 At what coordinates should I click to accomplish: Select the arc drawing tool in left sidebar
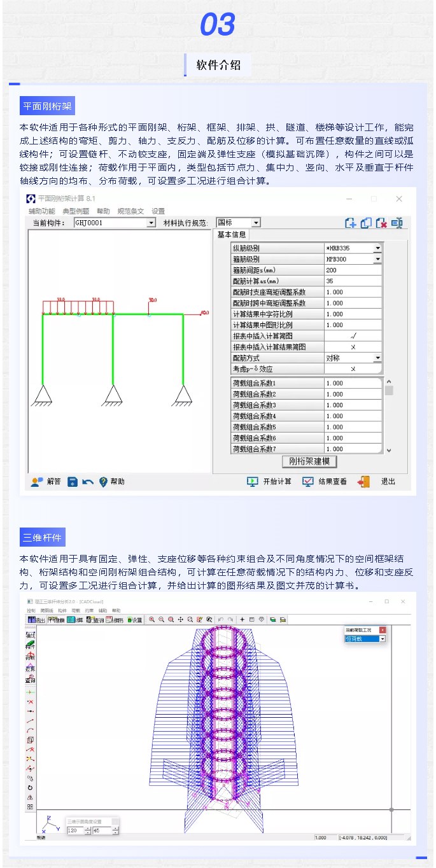[x=30, y=730]
